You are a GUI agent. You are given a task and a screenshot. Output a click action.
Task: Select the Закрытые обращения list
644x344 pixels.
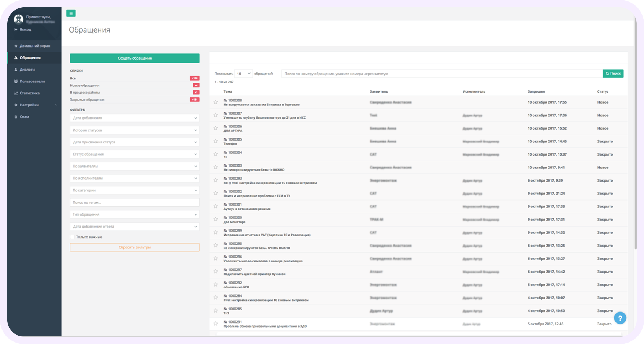(87, 100)
